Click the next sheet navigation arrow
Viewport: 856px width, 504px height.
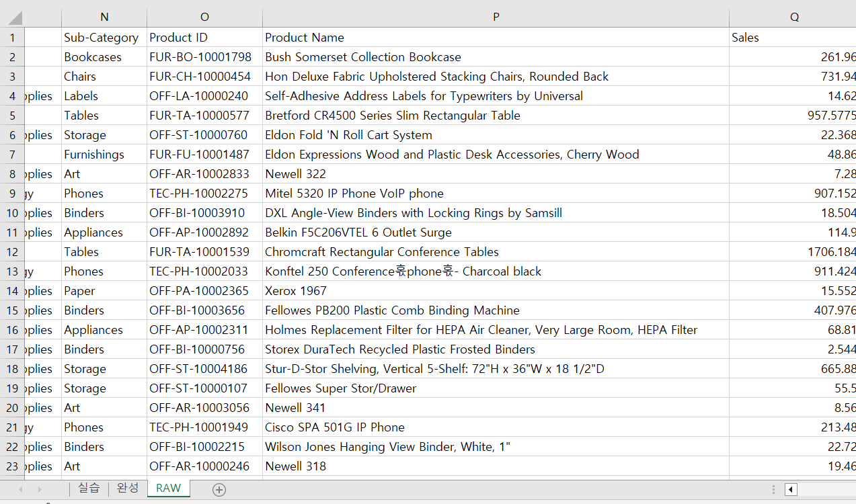(x=39, y=489)
